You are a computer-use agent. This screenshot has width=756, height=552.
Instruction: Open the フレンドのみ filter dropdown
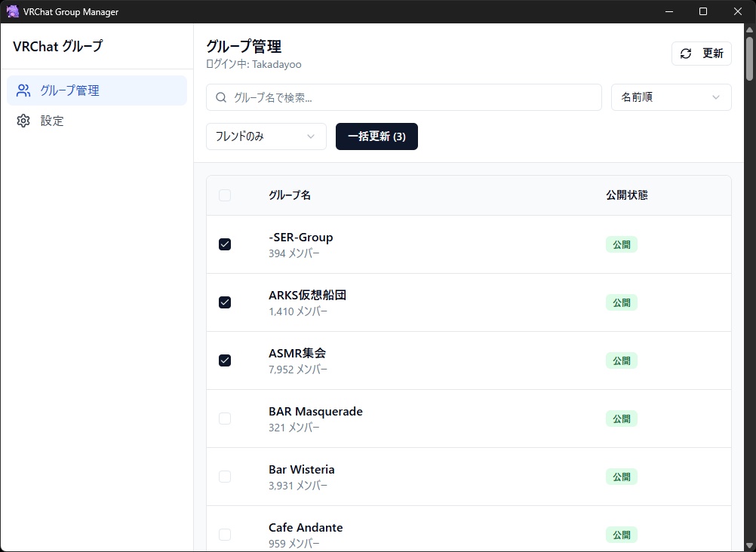(x=266, y=136)
